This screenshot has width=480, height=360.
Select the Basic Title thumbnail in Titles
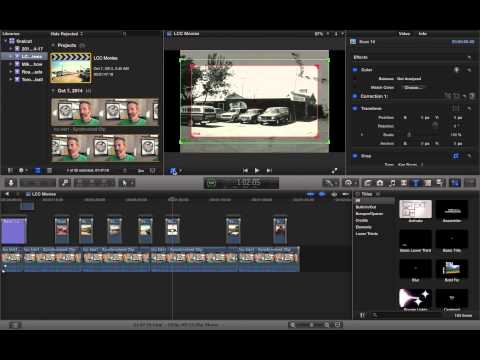click(452, 239)
